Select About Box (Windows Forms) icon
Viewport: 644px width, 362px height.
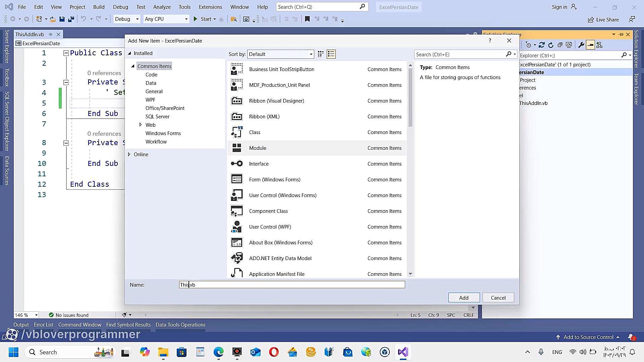click(237, 242)
